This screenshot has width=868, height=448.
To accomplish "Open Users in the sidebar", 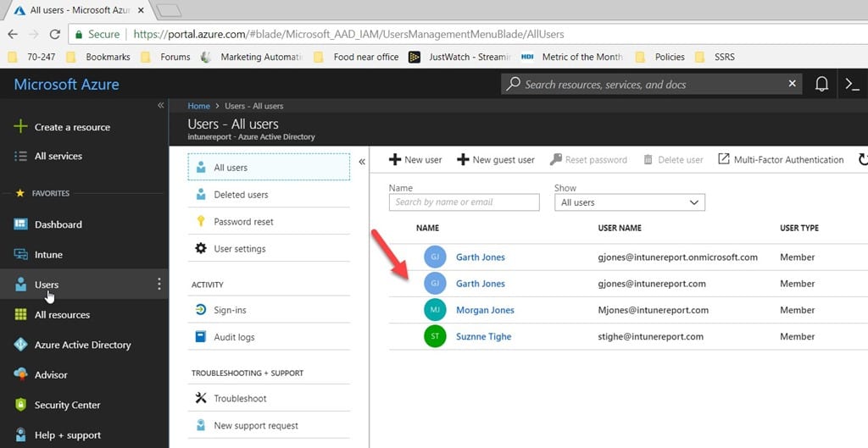I will [47, 285].
